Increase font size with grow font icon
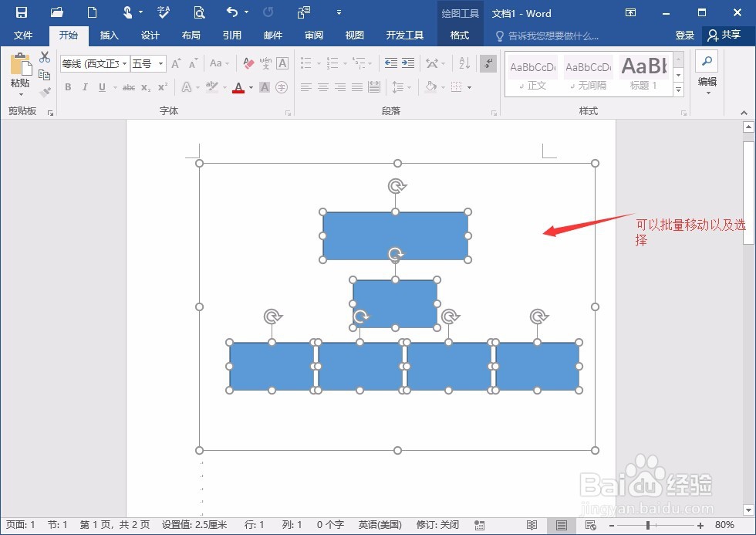Viewport: 756px width, 535px height. coord(177,63)
